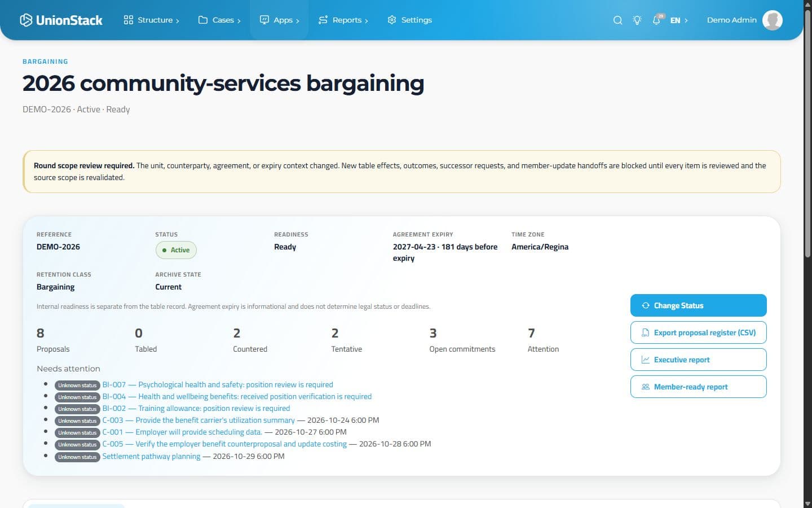Screen dimensions: 812x508
Task: Open BI-007 Psychological health and safety link
Action: pyautogui.click(x=218, y=384)
